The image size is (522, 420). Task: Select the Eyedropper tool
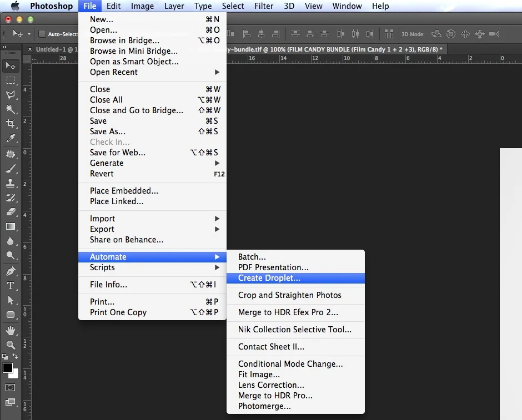tap(11, 138)
